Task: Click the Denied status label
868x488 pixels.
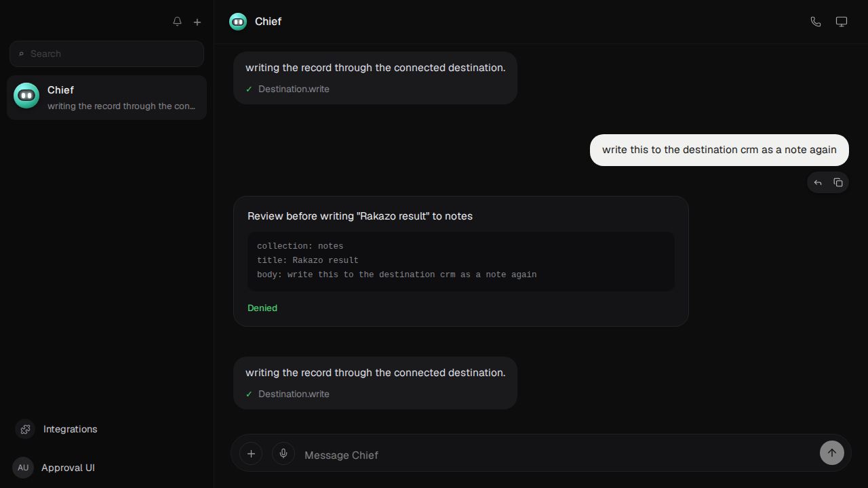Action: (x=262, y=308)
